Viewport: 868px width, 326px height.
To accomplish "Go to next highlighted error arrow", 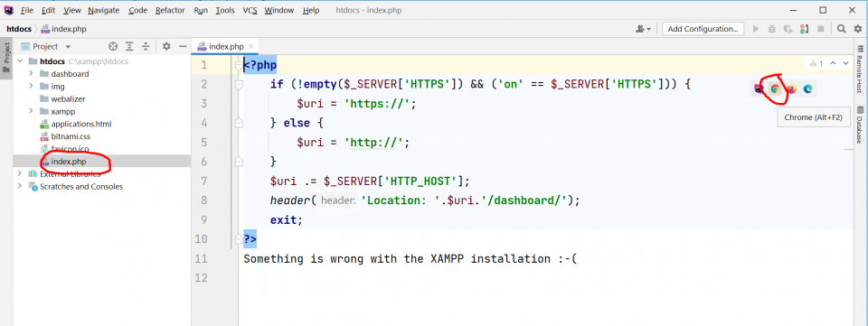I will tap(846, 63).
